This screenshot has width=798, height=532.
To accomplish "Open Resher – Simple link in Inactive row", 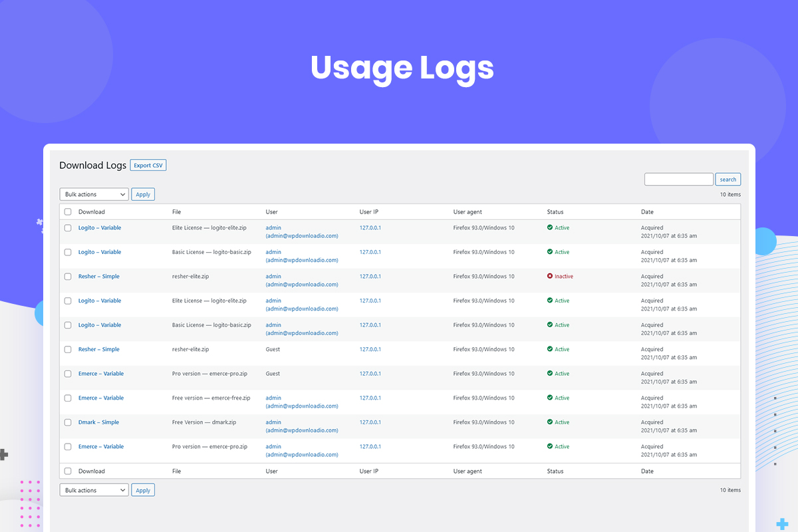I will tap(99, 276).
